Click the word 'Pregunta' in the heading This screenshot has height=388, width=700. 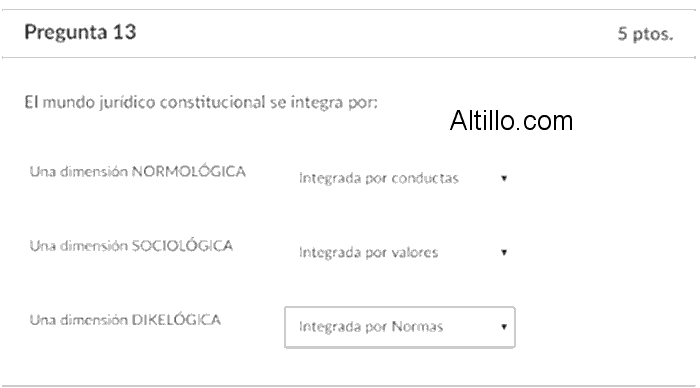(66, 33)
